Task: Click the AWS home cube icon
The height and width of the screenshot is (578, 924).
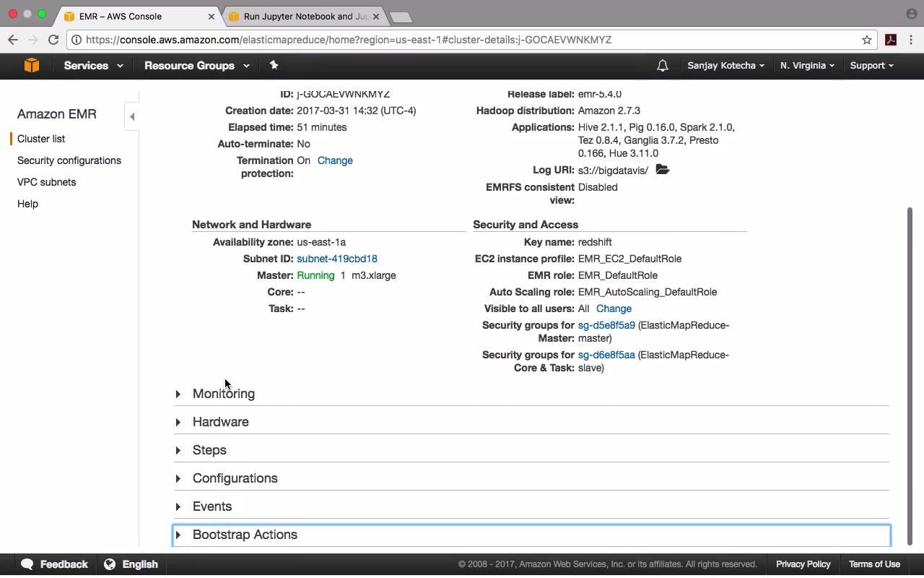Action: click(31, 66)
